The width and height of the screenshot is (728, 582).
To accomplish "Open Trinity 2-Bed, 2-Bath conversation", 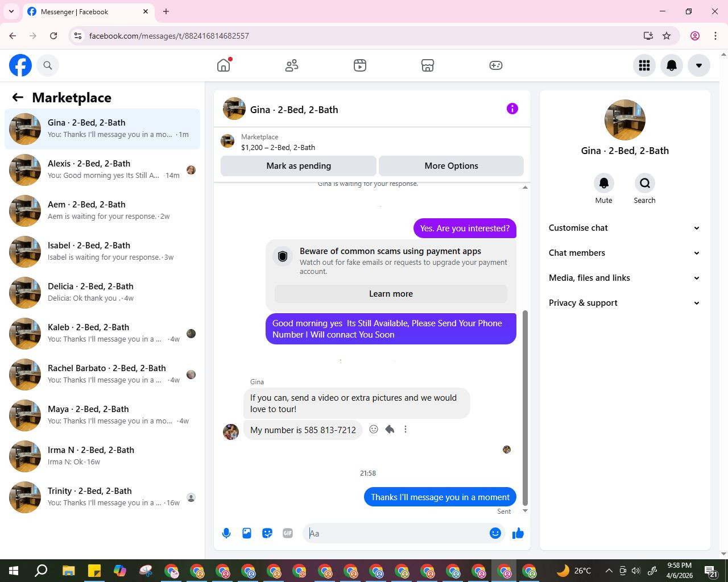I will (x=102, y=497).
